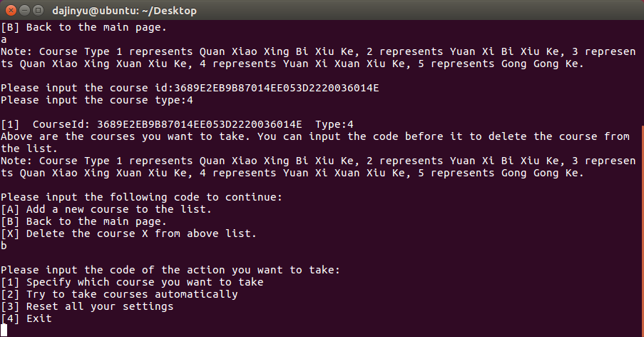The height and width of the screenshot is (337, 644).
Task: Click '[3] Reset all your settings' line
Action: coord(87,306)
